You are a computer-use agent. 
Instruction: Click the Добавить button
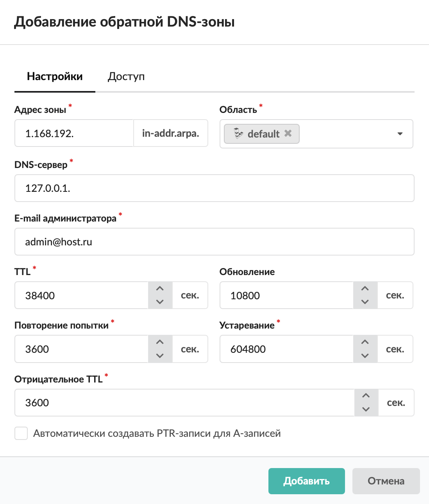pyautogui.click(x=306, y=481)
